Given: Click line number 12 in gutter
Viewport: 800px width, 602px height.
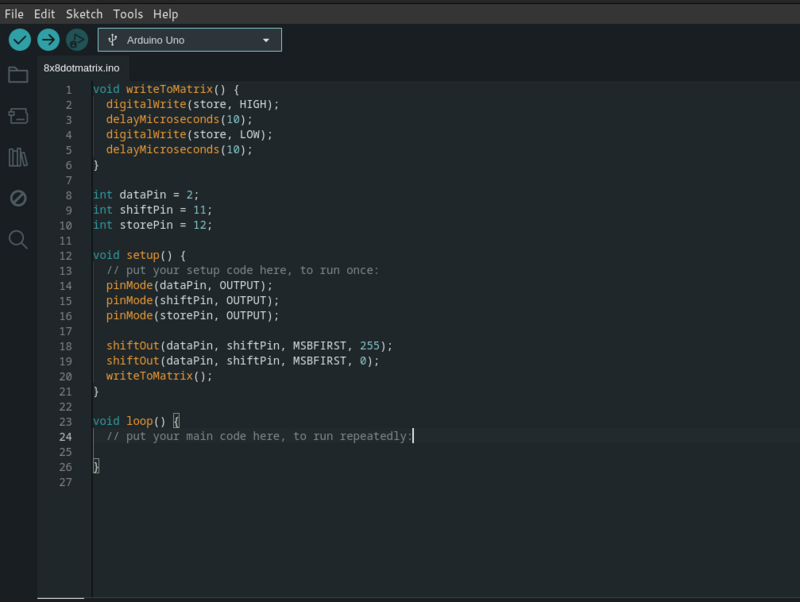Looking at the screenshot, I should point(66,256).
